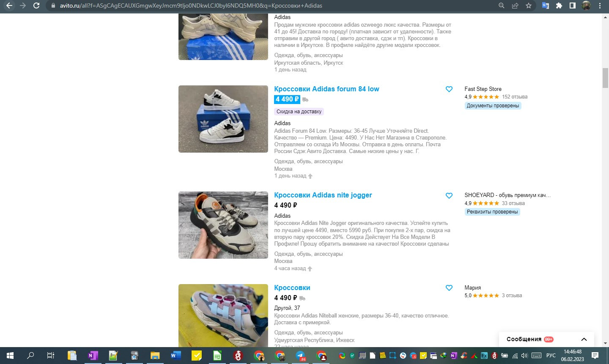Click the price '4 490 ₽' of nite jogger

285,205
